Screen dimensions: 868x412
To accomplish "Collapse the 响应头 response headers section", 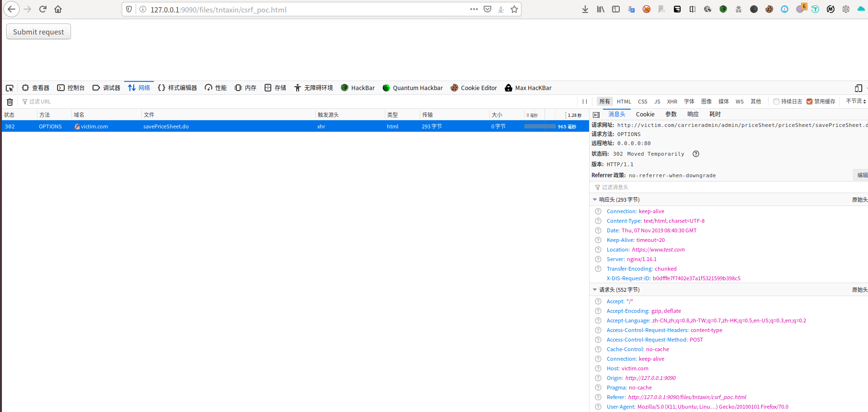I will [x=595, y=200].
